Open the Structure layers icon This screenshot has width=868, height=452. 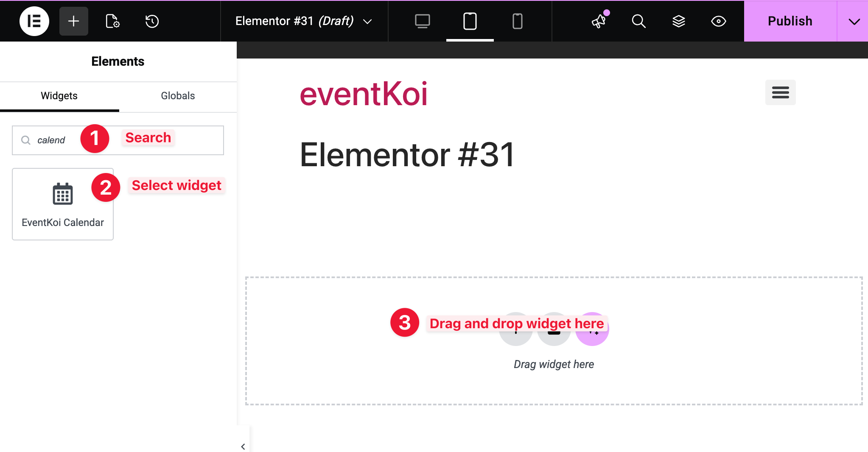pyautogui.click(x=678, y=21)
